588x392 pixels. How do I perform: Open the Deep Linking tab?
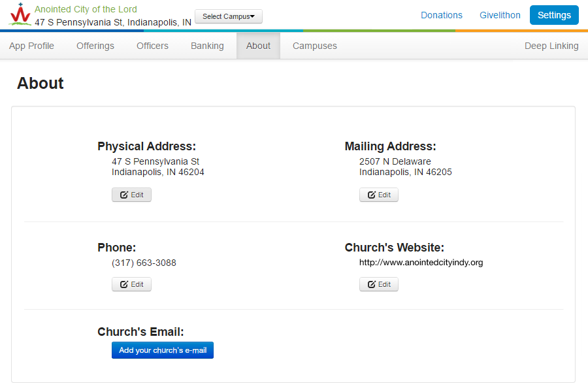pos(551,46)
